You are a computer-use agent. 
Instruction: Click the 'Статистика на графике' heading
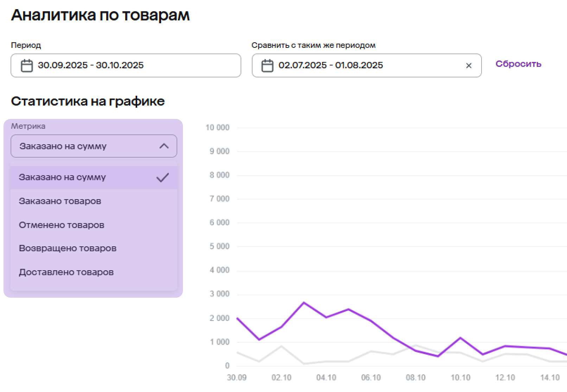click(x=88, y=101)
